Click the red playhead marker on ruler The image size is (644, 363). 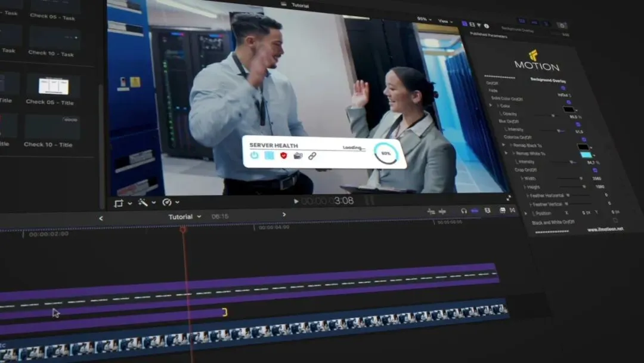(x=183, y=229)
